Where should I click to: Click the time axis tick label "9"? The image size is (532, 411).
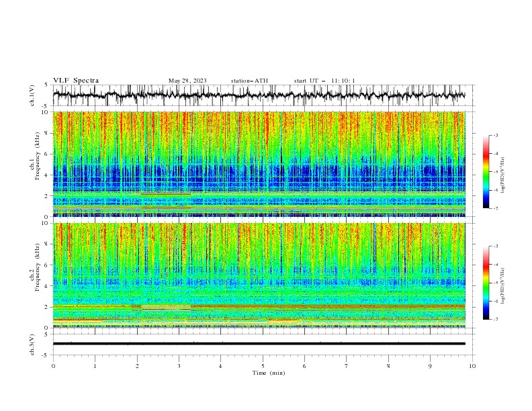pyautogui.click(x=430, y=366)
